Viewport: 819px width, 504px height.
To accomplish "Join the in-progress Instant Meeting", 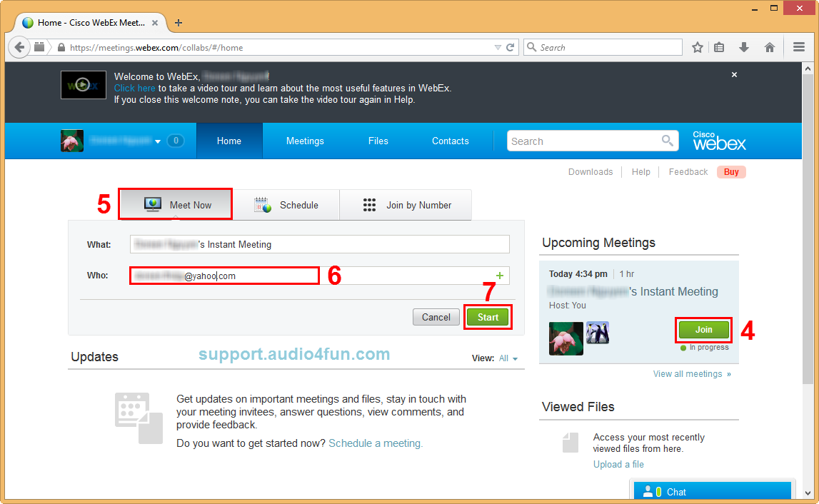I will (703, 330).
